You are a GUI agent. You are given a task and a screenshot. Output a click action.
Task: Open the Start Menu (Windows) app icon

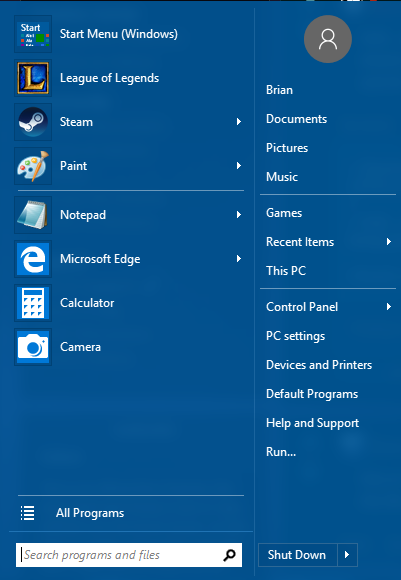(x=33, y=34)
